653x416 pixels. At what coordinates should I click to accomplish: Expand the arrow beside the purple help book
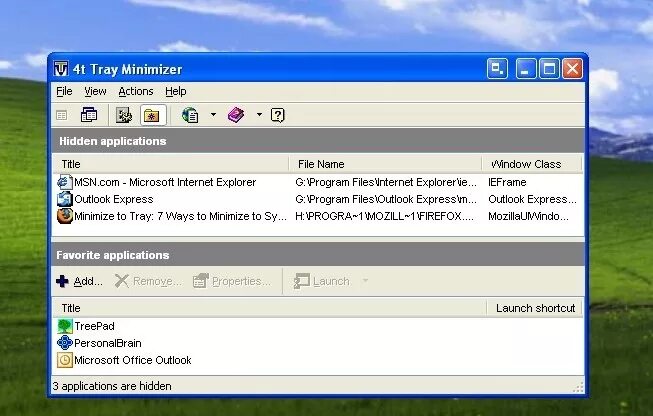259,115
